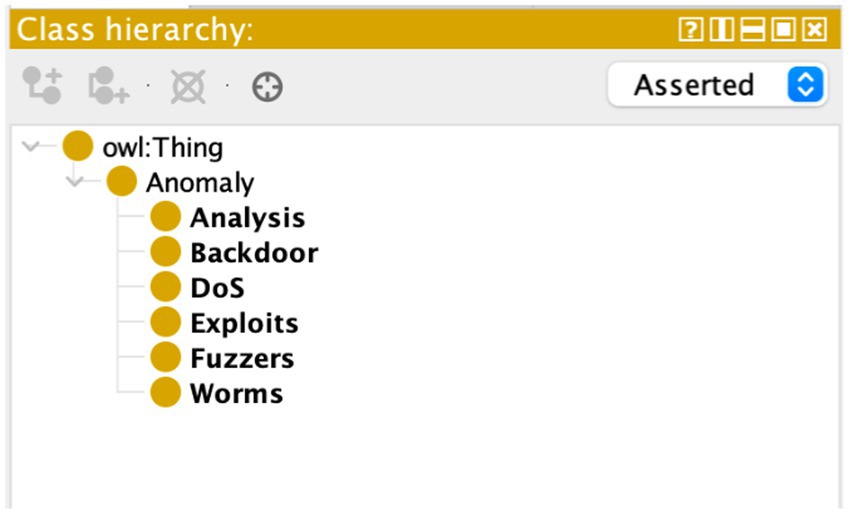850x516 pixels.
Task: Select the Exploits class
Action: [x=244, y=323]
